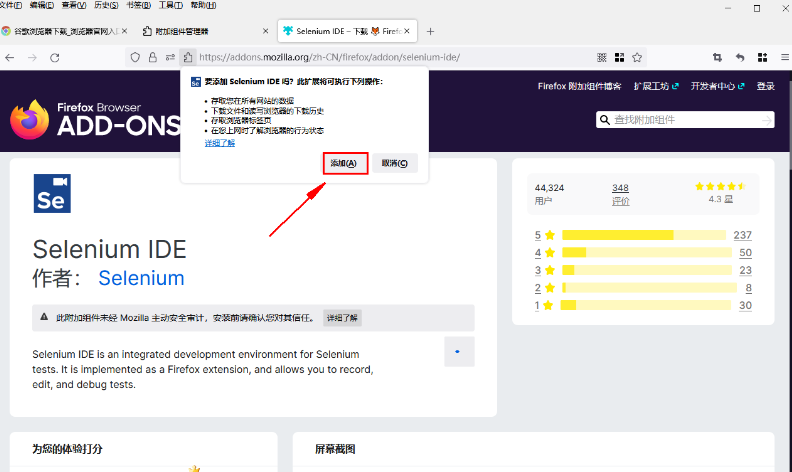
Task: Click the undo arrow toolbar icon
Action: (x=740, y=58)
